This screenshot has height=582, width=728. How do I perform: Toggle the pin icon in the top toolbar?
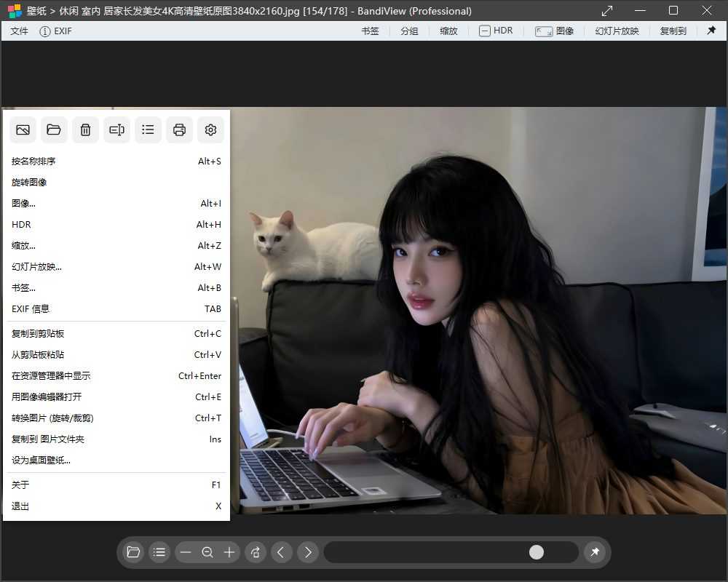pos(711,31)
